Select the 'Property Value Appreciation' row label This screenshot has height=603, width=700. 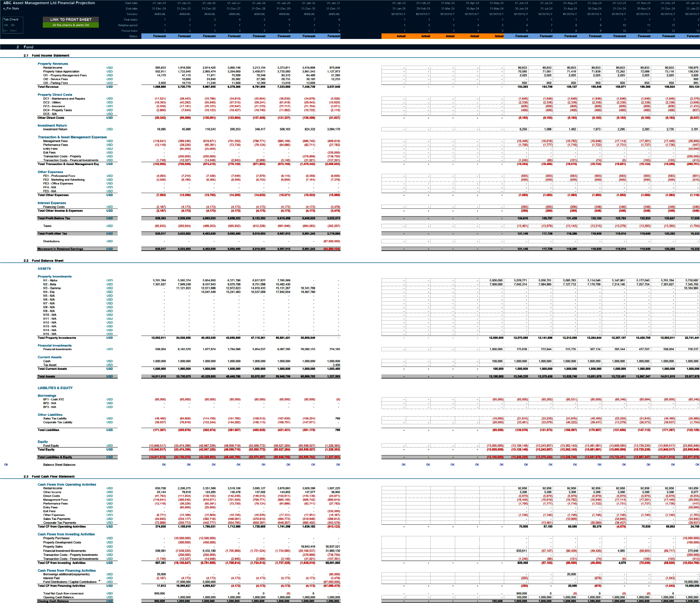pyautogui.click(x=61, y=71)
